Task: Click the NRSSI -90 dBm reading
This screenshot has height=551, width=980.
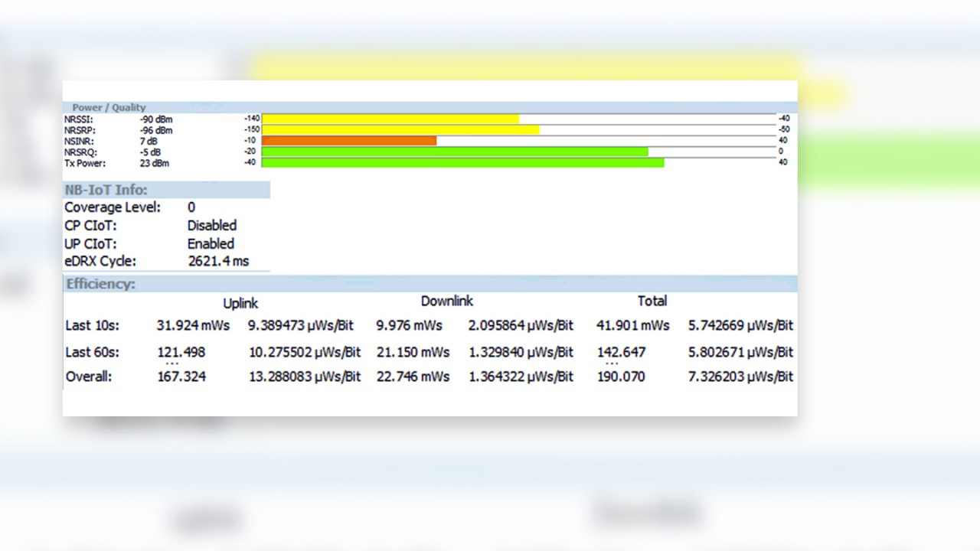Action: tap(156, 119)
